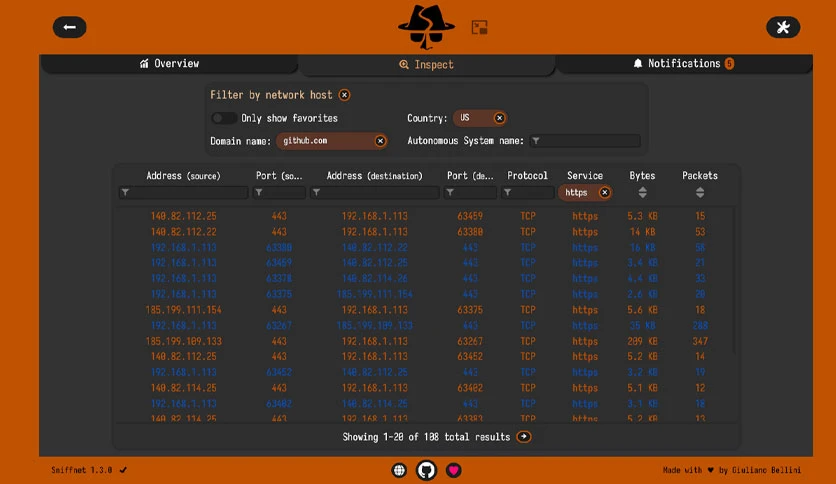Click row with 5.2 KB and 14 packets
Screen dimensions: 836x484
click(x=427, y=357)
